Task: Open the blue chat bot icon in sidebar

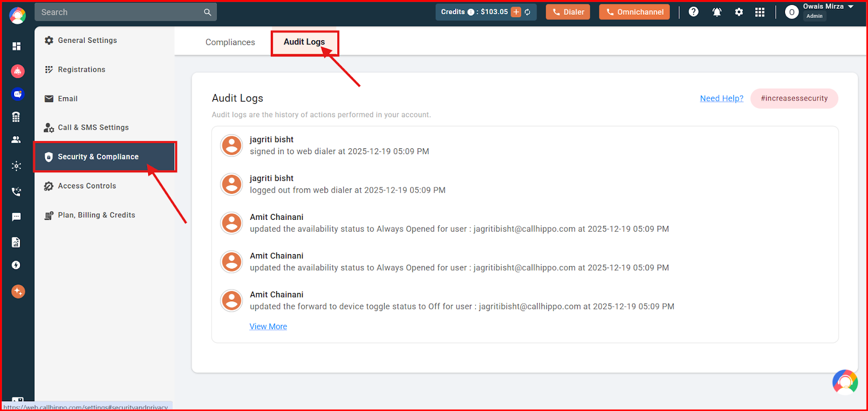Action: pos(17,94)
